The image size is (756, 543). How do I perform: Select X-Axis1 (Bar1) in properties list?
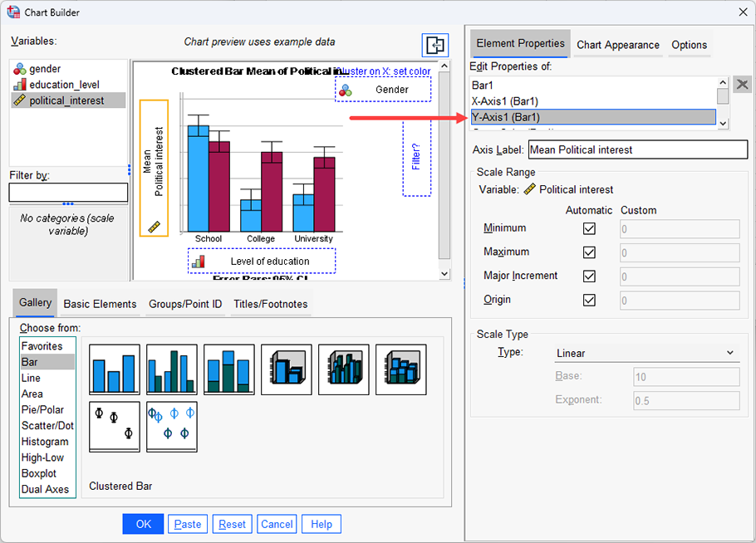[593, 101]
